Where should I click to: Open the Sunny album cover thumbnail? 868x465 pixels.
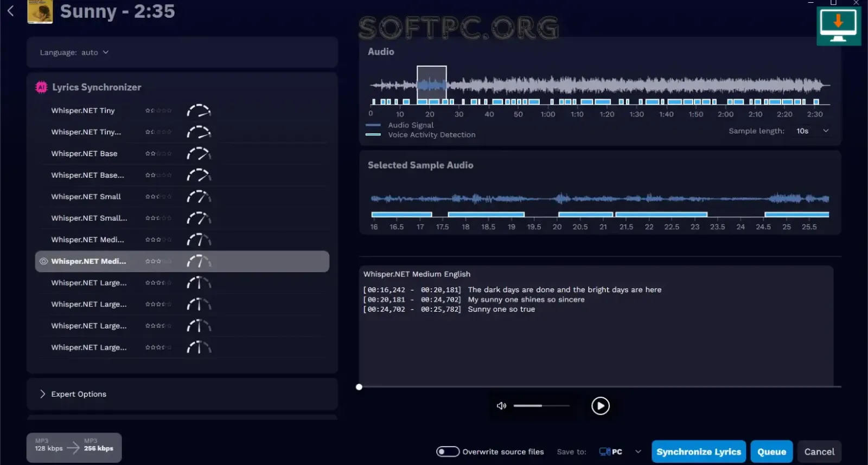(x=40, y=11)
